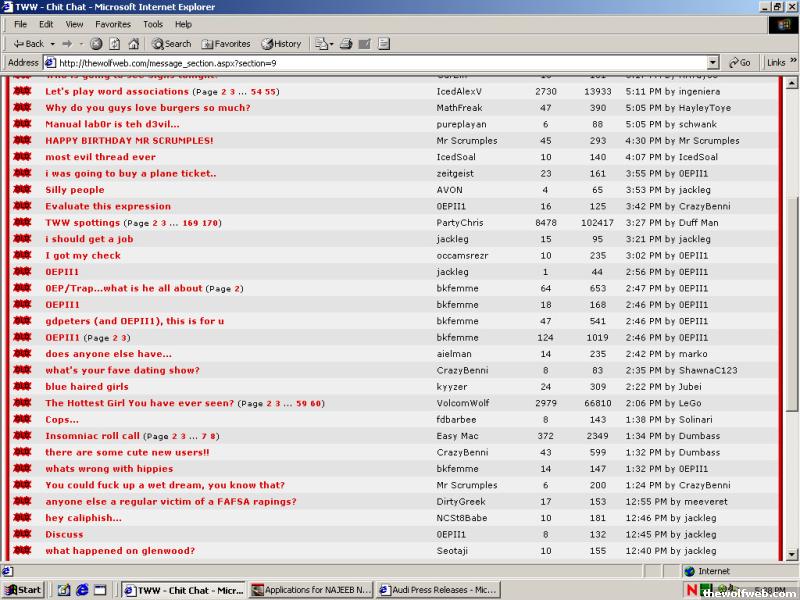Open 'Insomniac roll call' thread

(x=92, y=436)
